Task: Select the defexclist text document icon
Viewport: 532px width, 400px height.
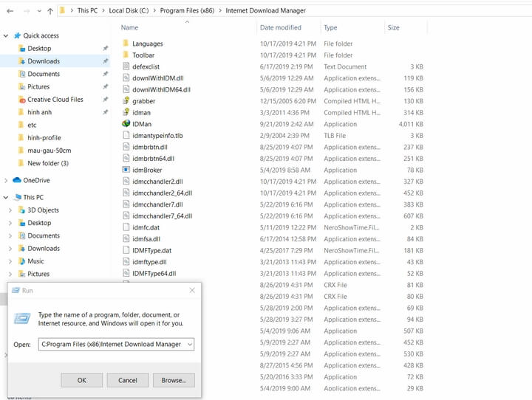Action: [x=126, y=66]
